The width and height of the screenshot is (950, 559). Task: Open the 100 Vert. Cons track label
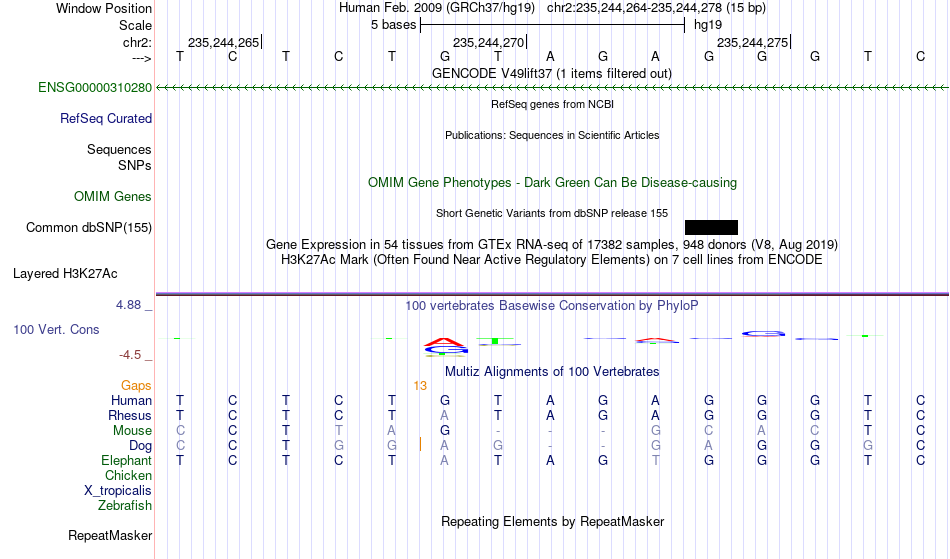[x=56, y=329]
